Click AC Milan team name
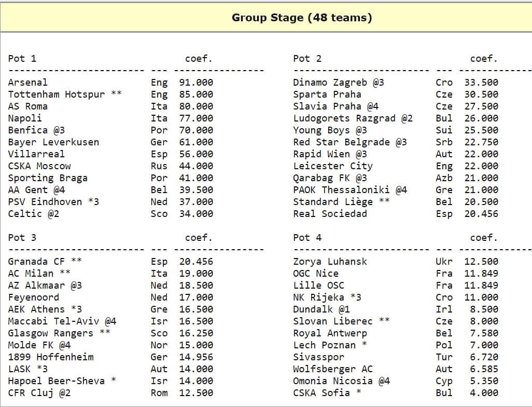This screenshot has width=532, height=407. coord(31,274)
